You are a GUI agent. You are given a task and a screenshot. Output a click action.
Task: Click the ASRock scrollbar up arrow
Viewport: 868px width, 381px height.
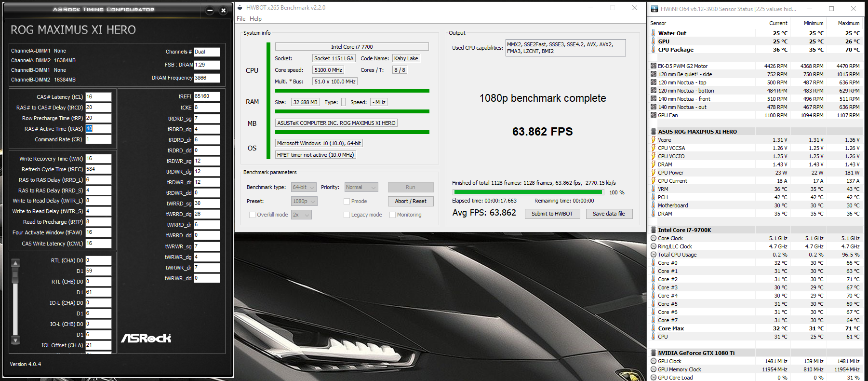pyautogui.click(x=15, y=263)
